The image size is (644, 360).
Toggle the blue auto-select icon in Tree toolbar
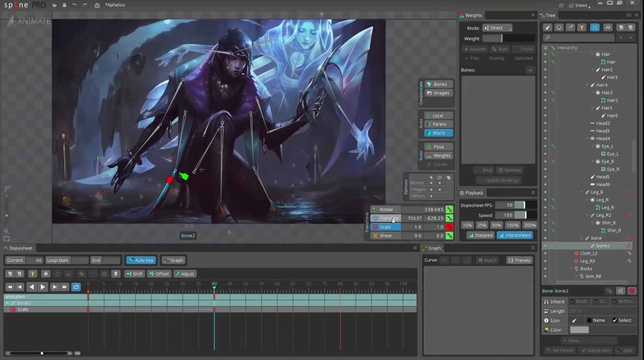[595, 27]
